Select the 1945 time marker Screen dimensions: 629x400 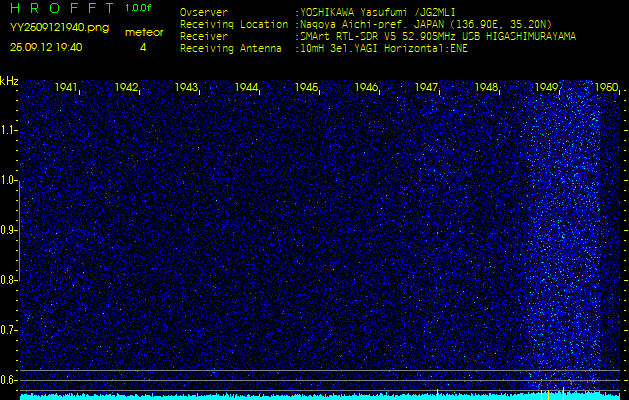[x=306, y=88]
